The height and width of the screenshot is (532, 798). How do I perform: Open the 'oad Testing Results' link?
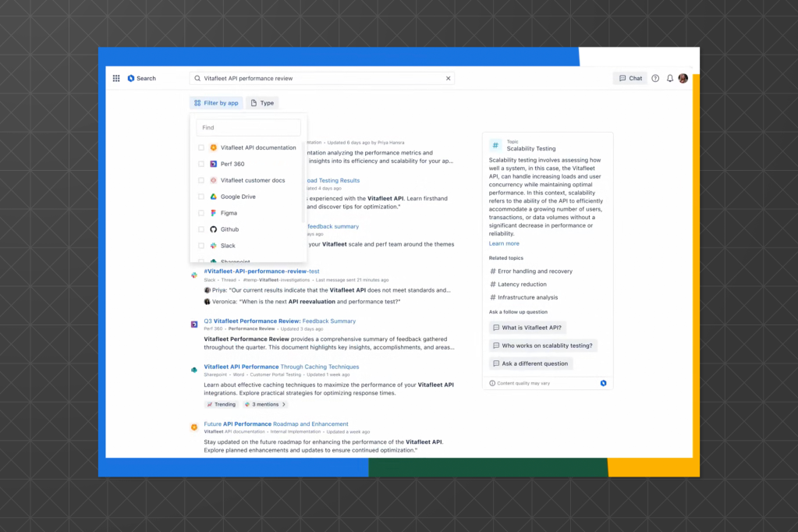click(333, 180)
